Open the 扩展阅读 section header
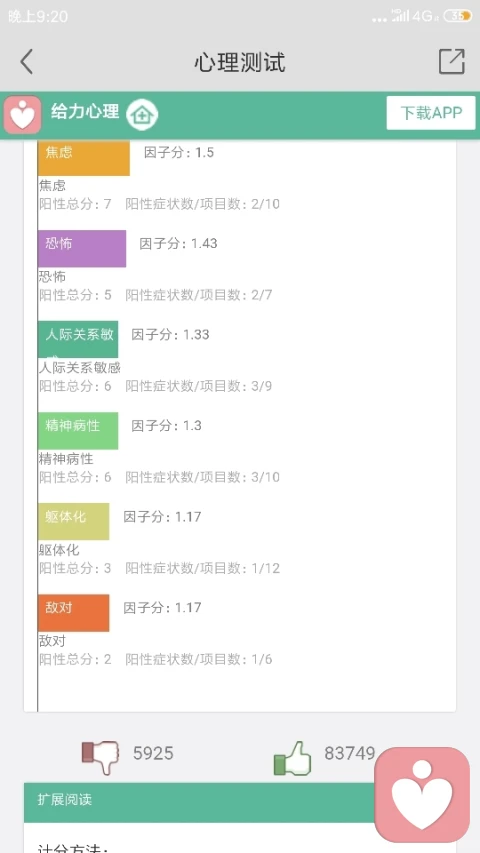The width and height of the screenshot is (480, 853). [199, 802]
